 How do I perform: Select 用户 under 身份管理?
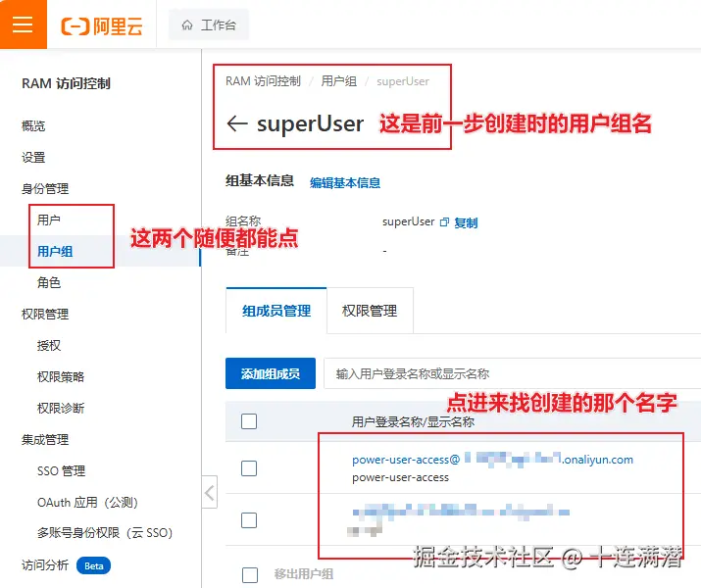pyautogui.click(x=49, y=220)
